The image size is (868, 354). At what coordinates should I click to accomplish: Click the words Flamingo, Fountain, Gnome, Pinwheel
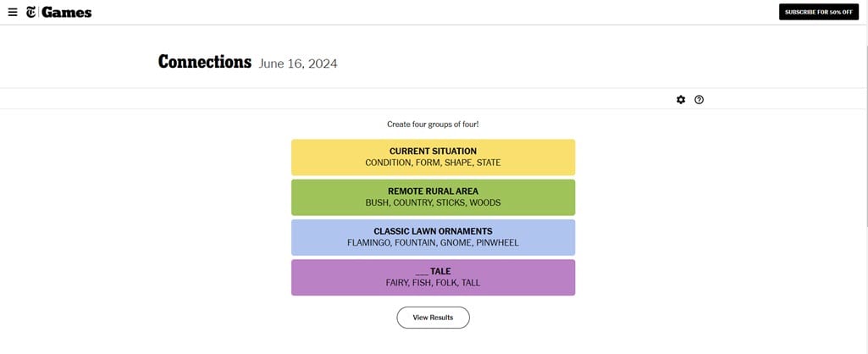[433, 242]
